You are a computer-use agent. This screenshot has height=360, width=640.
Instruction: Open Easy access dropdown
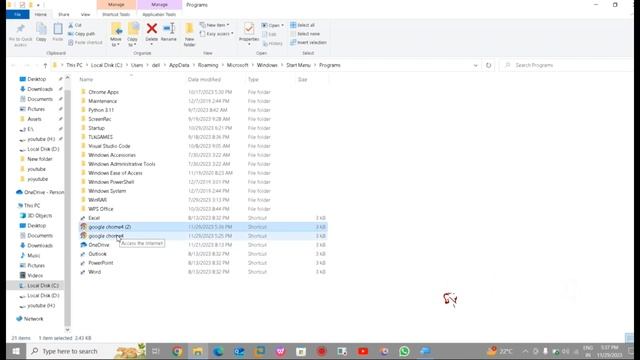pos(217,34)
